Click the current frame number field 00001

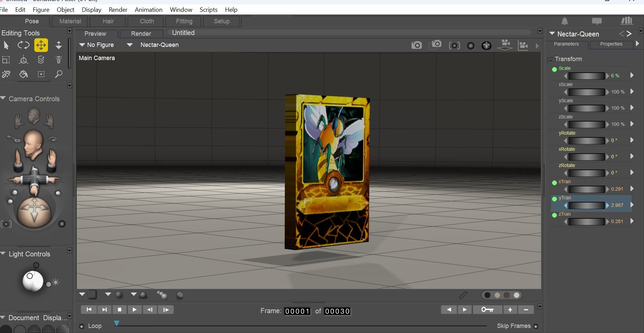297,311
